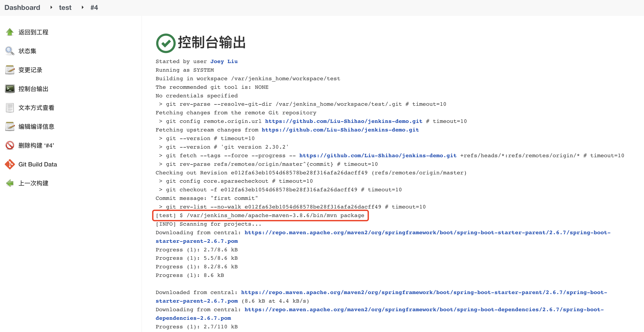Click 'Progress (1): 8.6 kB' line

point(190,275)
